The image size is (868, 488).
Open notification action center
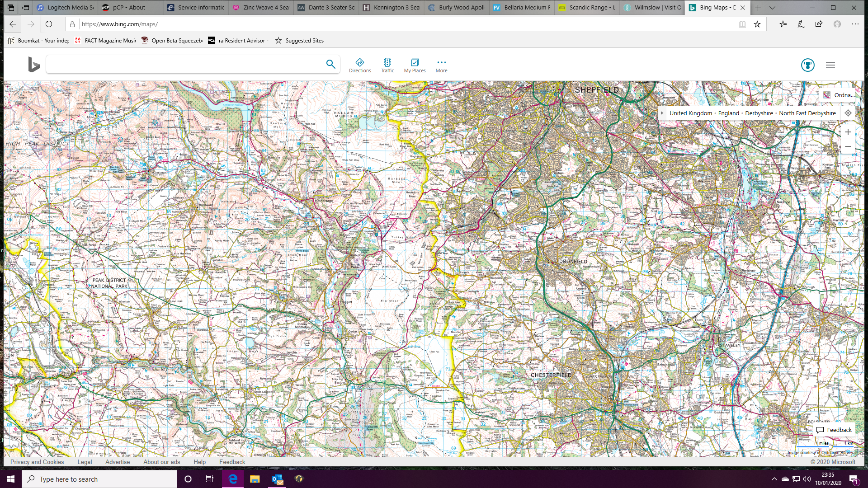(x=854, y=479)
